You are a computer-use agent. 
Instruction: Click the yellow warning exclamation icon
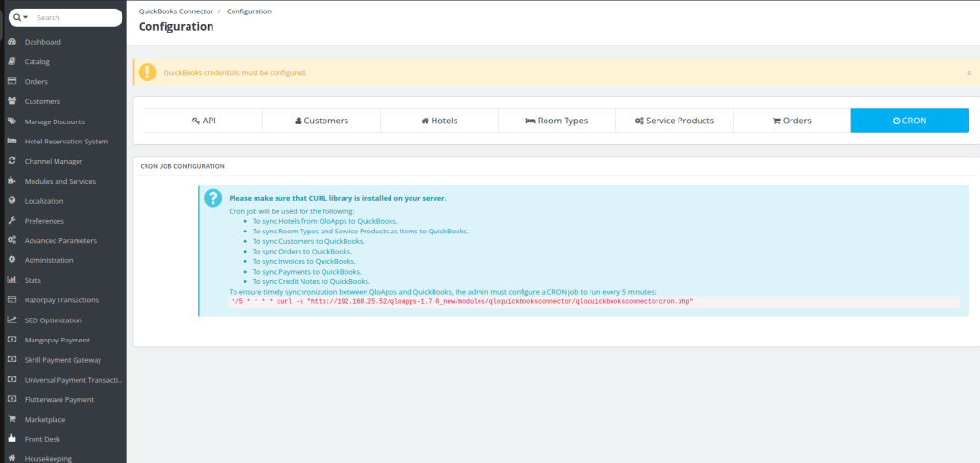coord(147,73)
